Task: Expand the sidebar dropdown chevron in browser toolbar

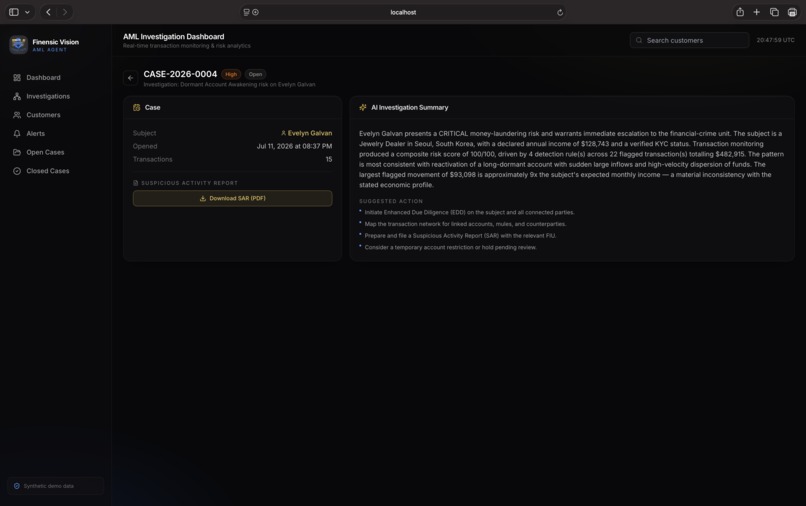Action: tap(27, 12)
